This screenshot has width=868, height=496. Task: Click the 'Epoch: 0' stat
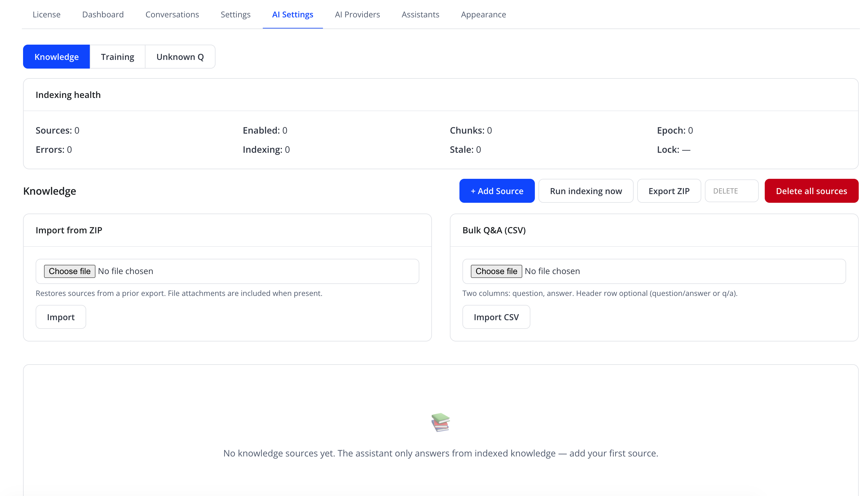675,130
